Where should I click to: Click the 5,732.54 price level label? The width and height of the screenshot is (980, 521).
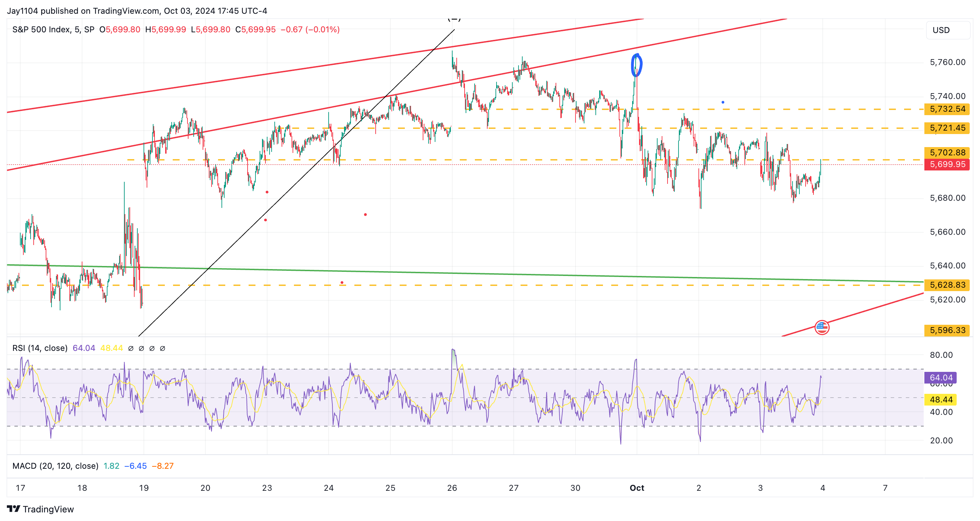click(947, 109)
